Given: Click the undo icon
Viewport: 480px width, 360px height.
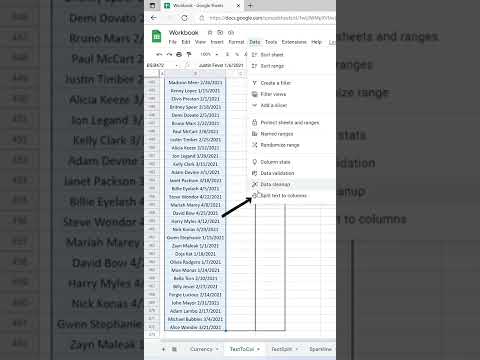Looking at the screenshot, I should tap(159, 54).
